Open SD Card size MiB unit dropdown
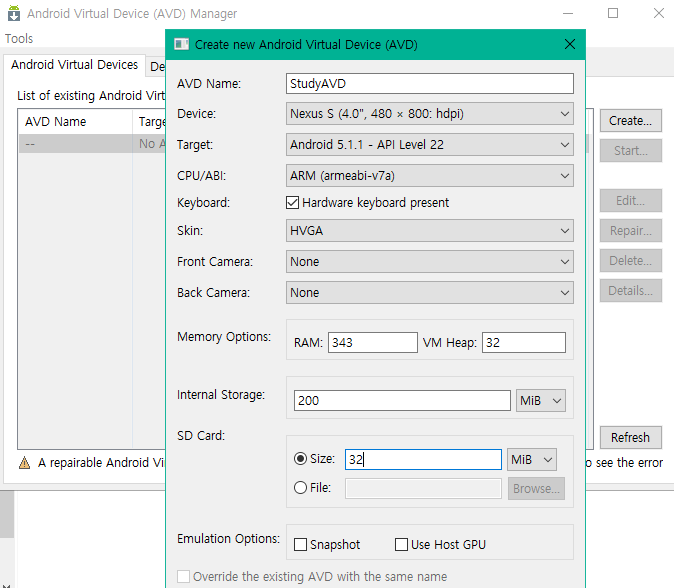674x588 pixels. tap(532, 459)
